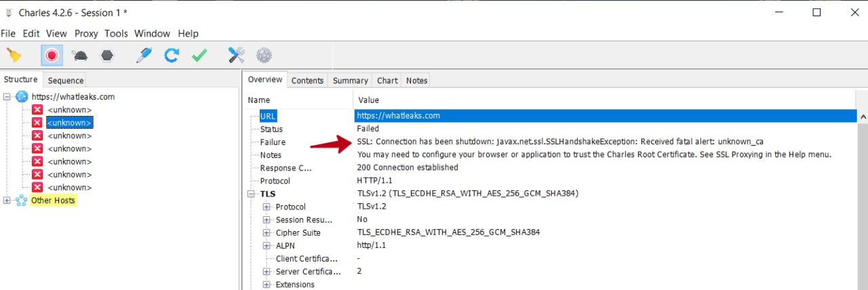Switch to the Structure tab
The image size is (868, 290).
point(21,79)
